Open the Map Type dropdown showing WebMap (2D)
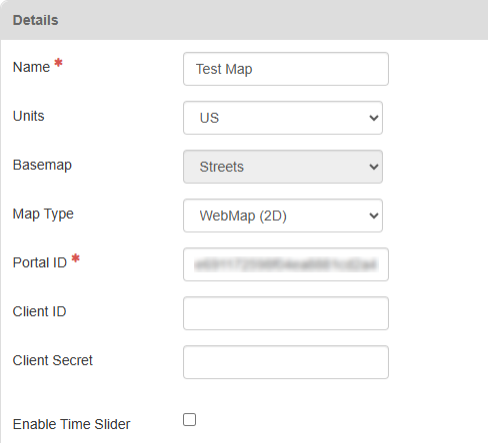Image resolution: width=488 pixels, height=443 pixels. click(x=283, y=216)
